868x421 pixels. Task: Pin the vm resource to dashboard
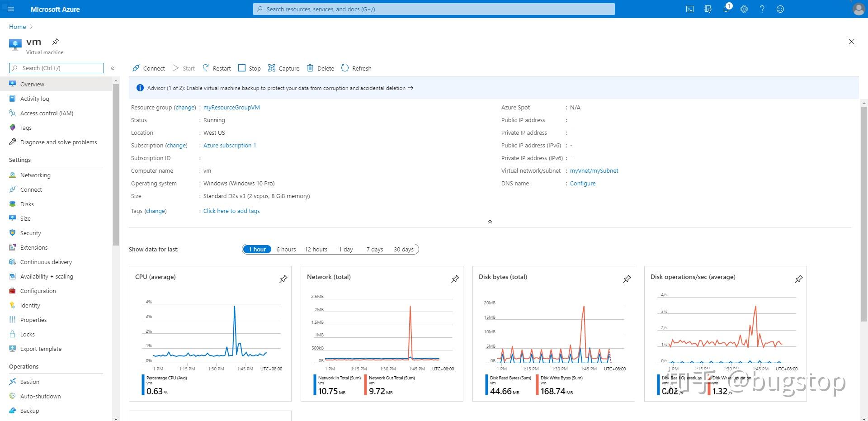[x=55, y=42]
